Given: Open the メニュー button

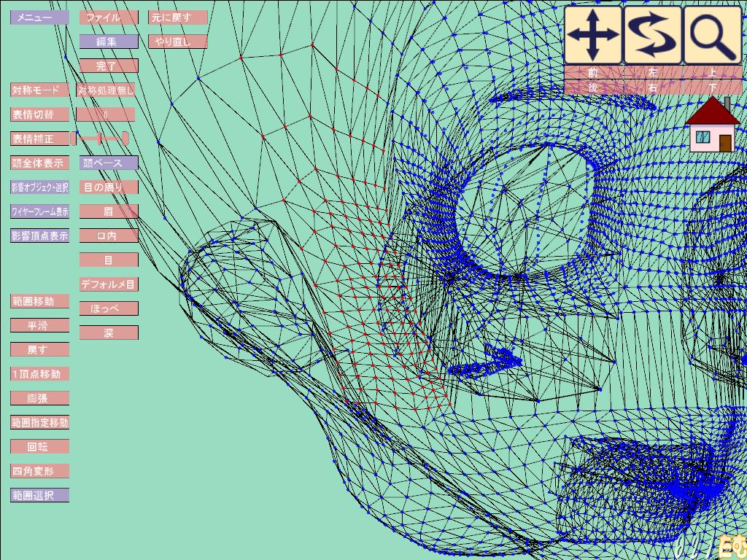Looking at the screenshot, I should [39, 17].
